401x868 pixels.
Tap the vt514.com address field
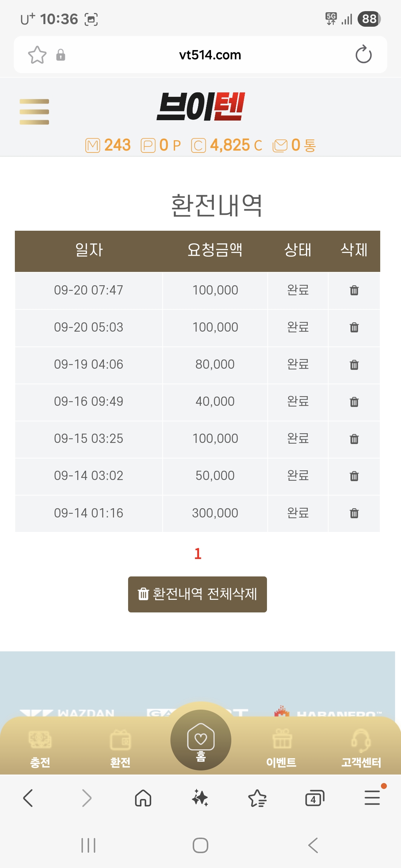[210, 55]
